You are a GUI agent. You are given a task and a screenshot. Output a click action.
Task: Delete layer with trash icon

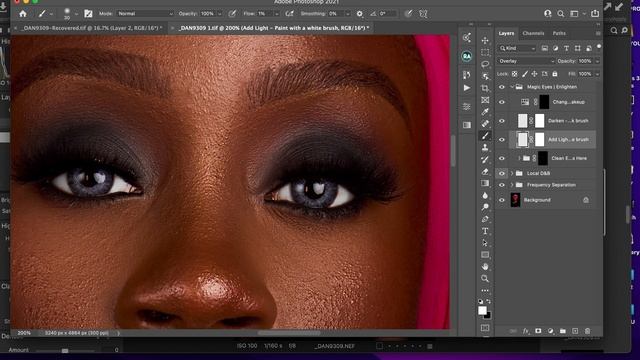[x=587, y=331]
